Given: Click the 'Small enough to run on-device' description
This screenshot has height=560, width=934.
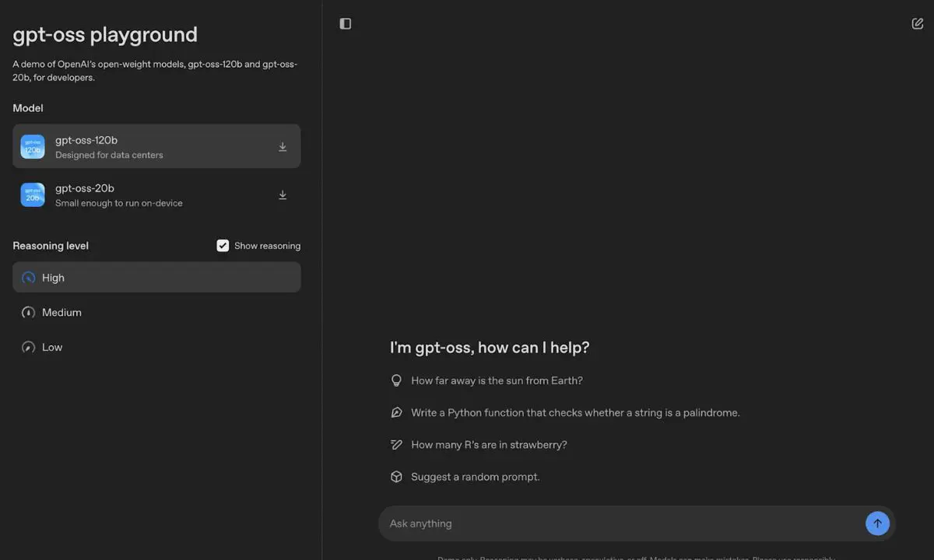Looking at the screenshot, I should click(x=119, y=204).
